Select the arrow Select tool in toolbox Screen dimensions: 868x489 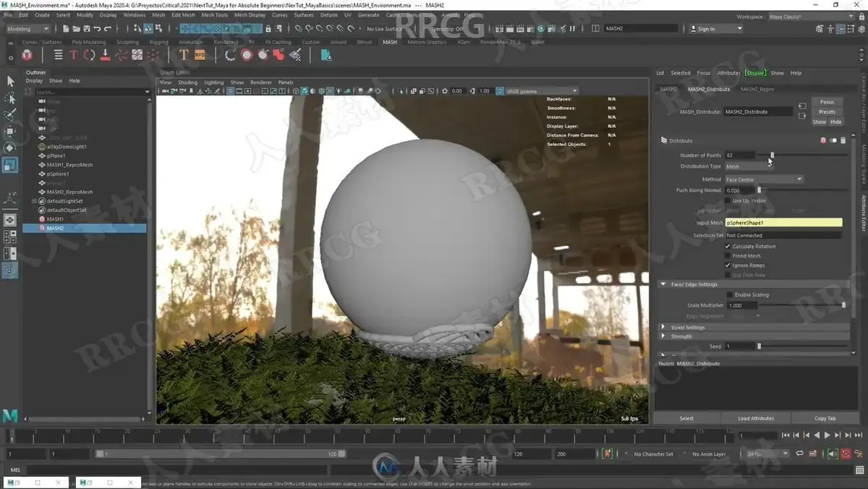[x=10, y=81]
